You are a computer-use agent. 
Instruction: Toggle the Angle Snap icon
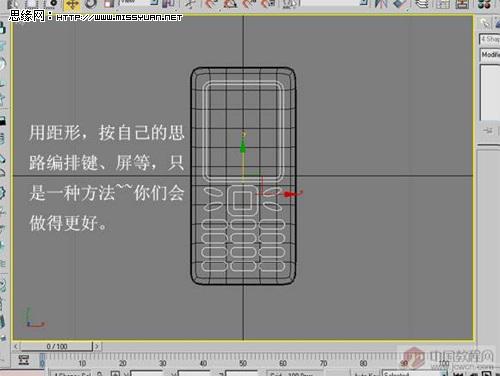230,3
